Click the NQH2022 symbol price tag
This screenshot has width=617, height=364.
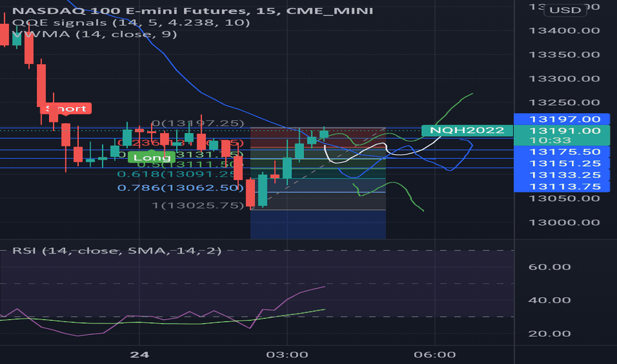[467, 130]
